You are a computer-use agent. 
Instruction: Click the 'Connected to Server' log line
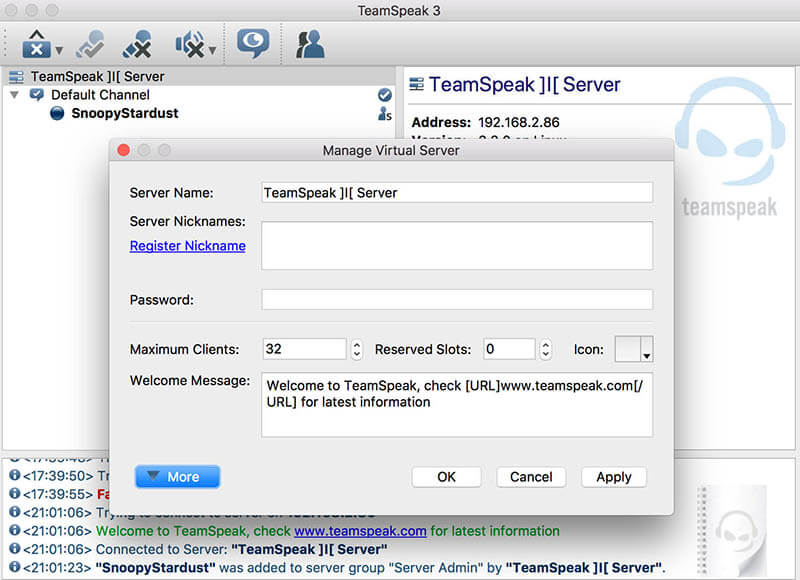(241, 549)
